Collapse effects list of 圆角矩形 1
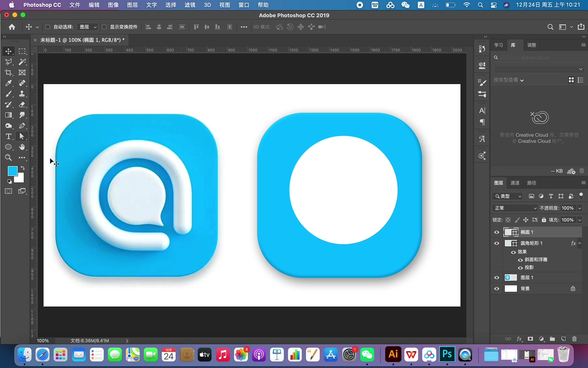 click(580, 243)
